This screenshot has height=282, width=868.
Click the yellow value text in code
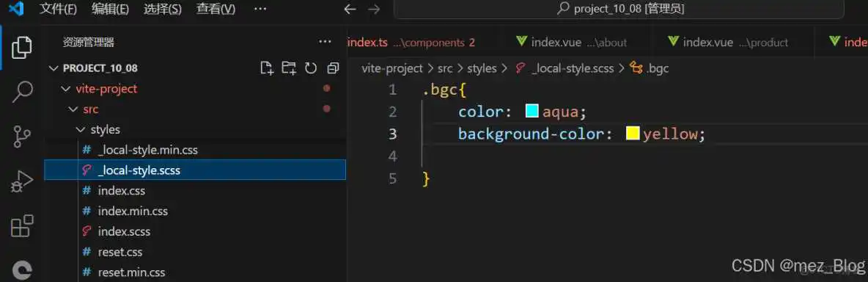670,134
